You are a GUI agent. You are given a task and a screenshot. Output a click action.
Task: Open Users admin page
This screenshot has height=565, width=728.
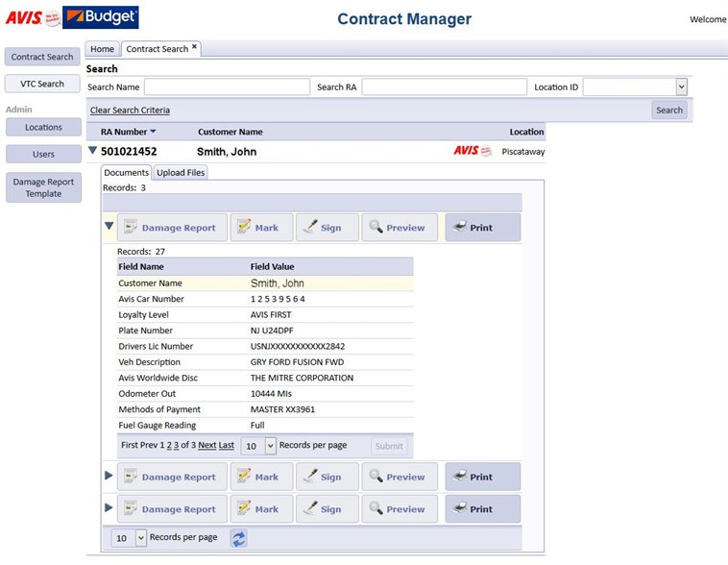(43, 154)
